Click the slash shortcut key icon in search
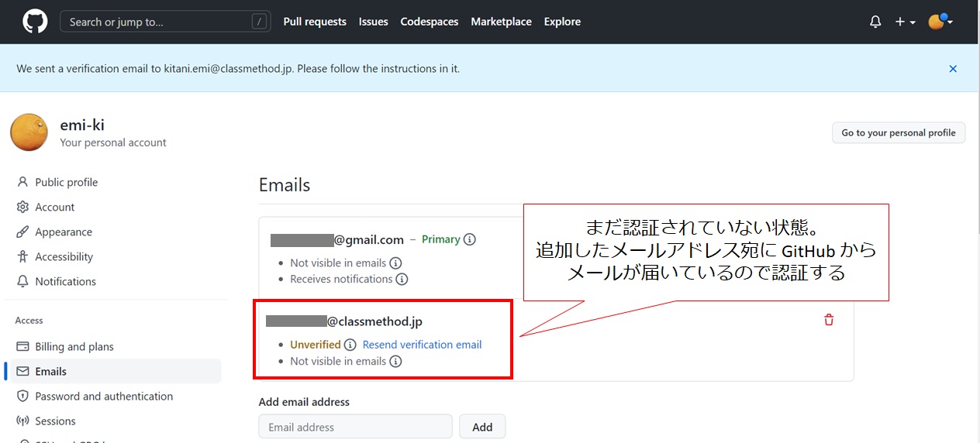980x443 pixels. [x=260, y=22]
